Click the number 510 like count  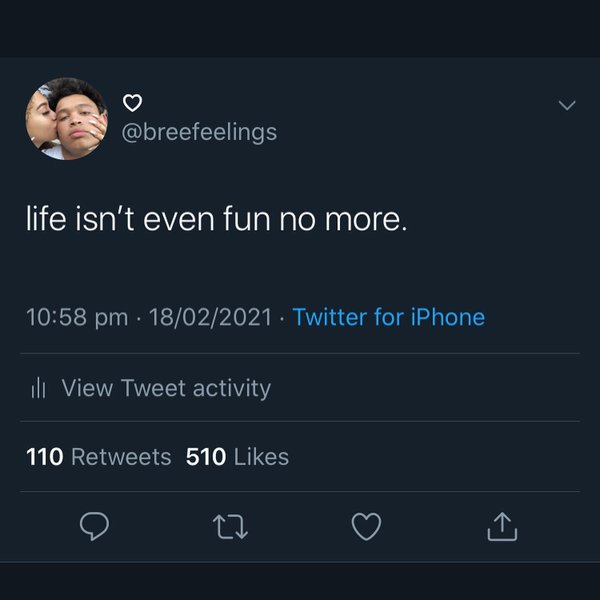point(206,457)
